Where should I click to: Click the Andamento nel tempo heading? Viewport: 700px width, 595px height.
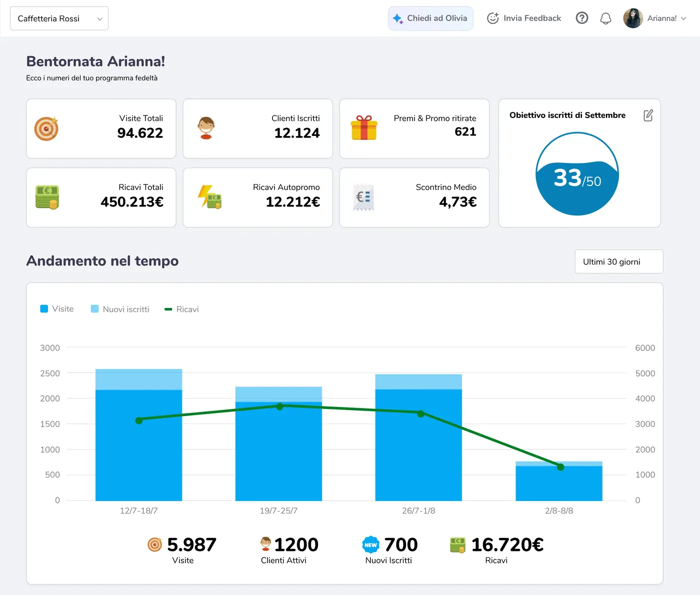click(102, 260)
